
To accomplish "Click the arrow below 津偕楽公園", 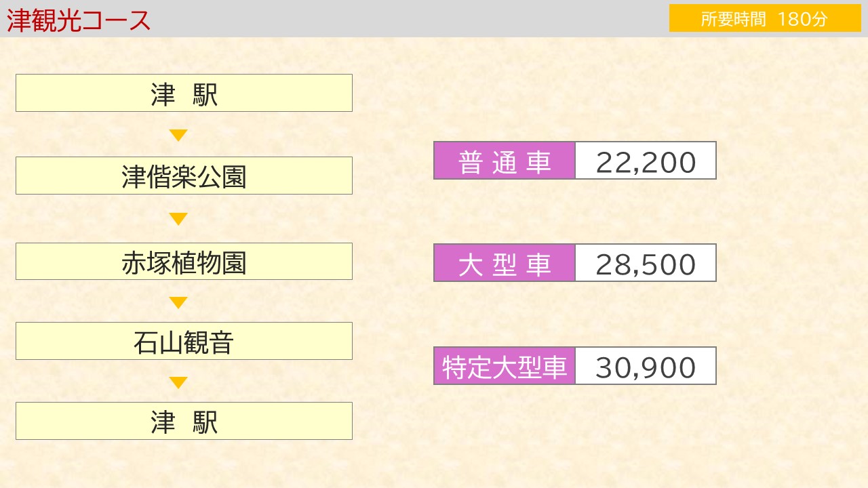I will 178,219.
